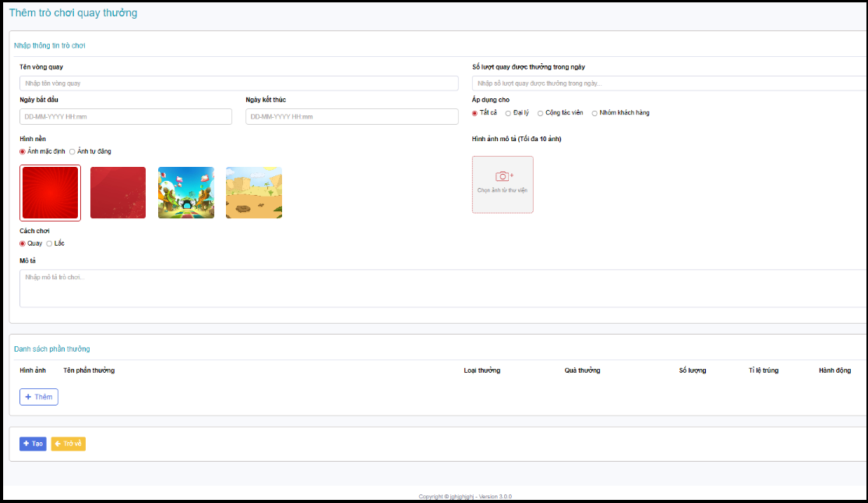Viewport: 868px width, 503px height.
Task: Choose the colorful cartoon road background
Action: [185, 193]
